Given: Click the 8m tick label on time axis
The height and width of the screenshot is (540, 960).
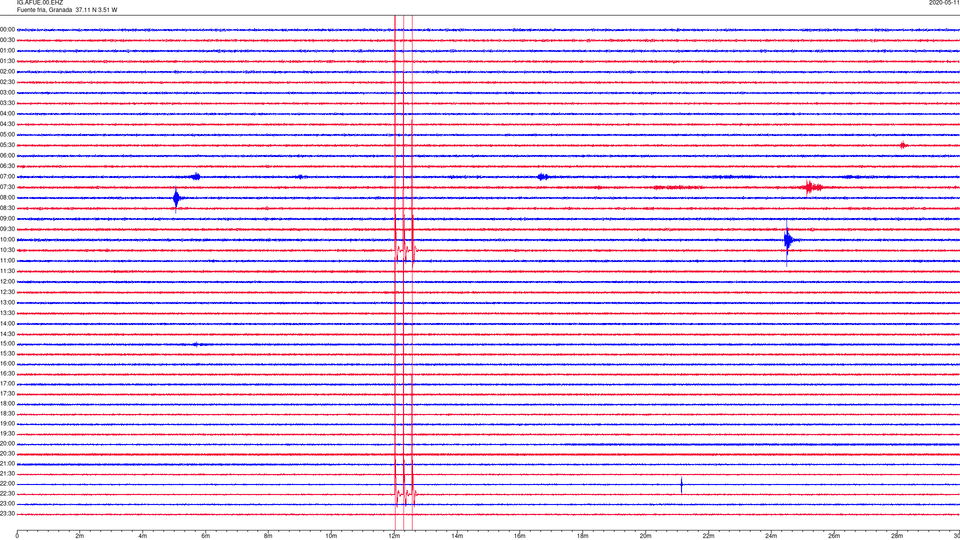Looking at the screenshot, I should [268, 536].
